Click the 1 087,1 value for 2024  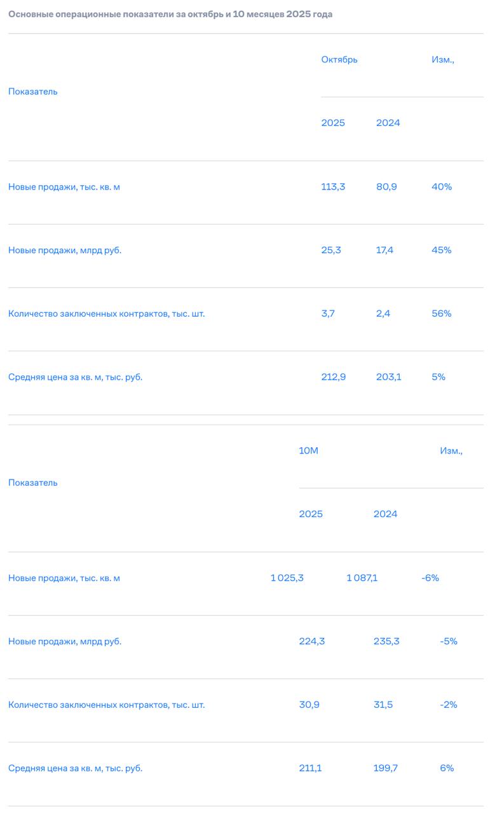(362, 578)
